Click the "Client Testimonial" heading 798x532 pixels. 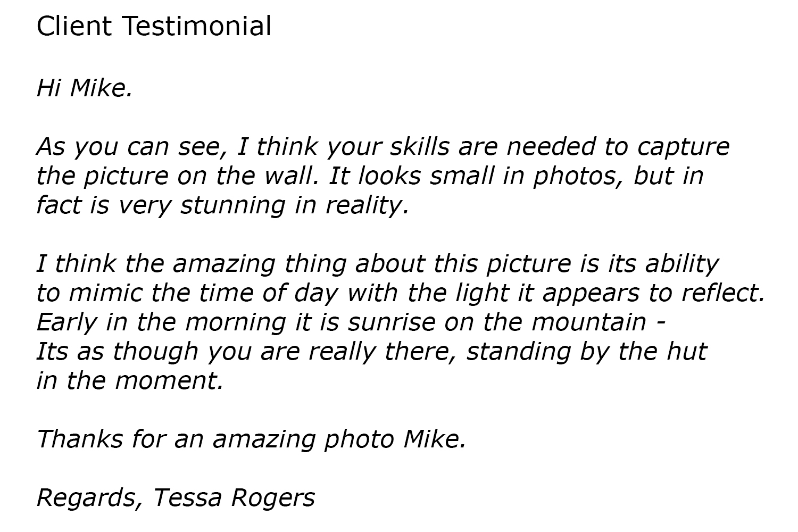tap(154, 26)
